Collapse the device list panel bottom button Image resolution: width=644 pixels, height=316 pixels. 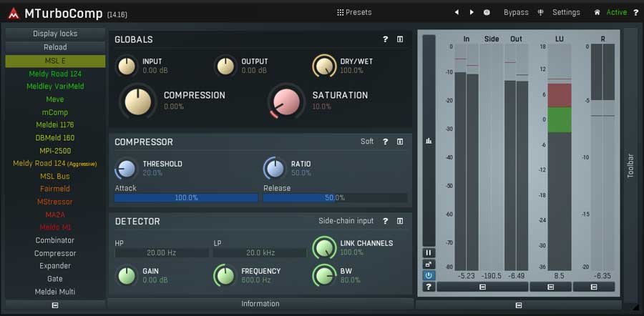tap(55, 305)
